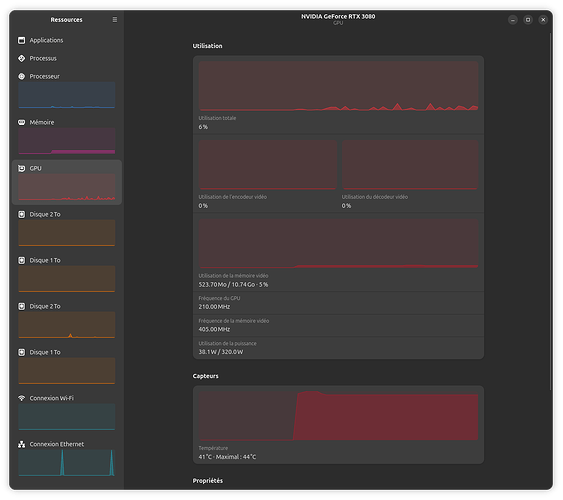Click the "Utilisation de la puissance" label
The height and width of the screenshot is (500, 563).
pyautogui.click(x=228, y=344)
